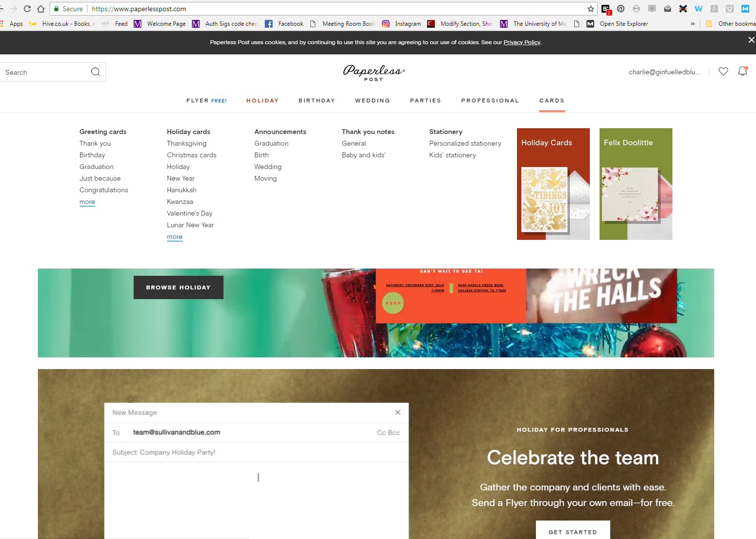
Task: Click the browser home icon
Action: pyautogui.click(x=41, y=9)
